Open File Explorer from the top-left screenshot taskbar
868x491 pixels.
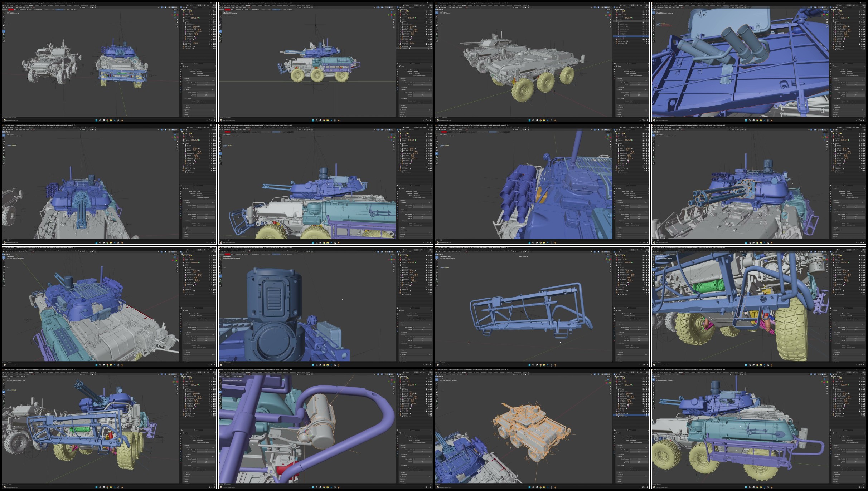(111, 121)
